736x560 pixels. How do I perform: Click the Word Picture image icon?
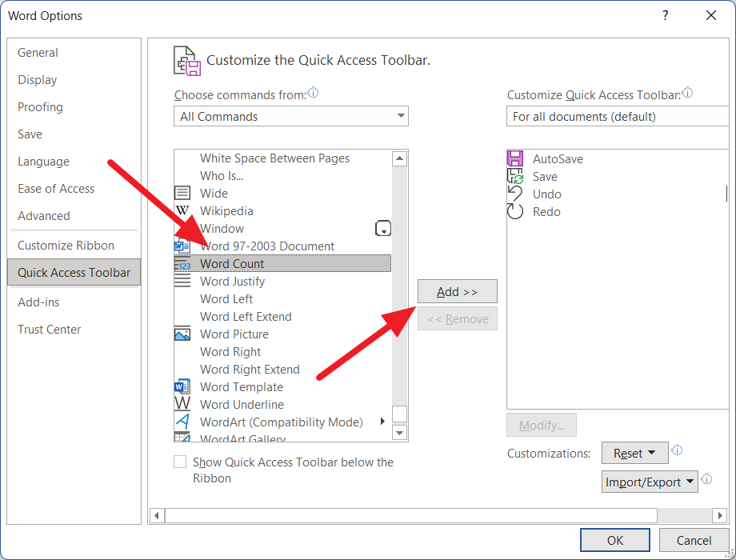pos(182,334)
